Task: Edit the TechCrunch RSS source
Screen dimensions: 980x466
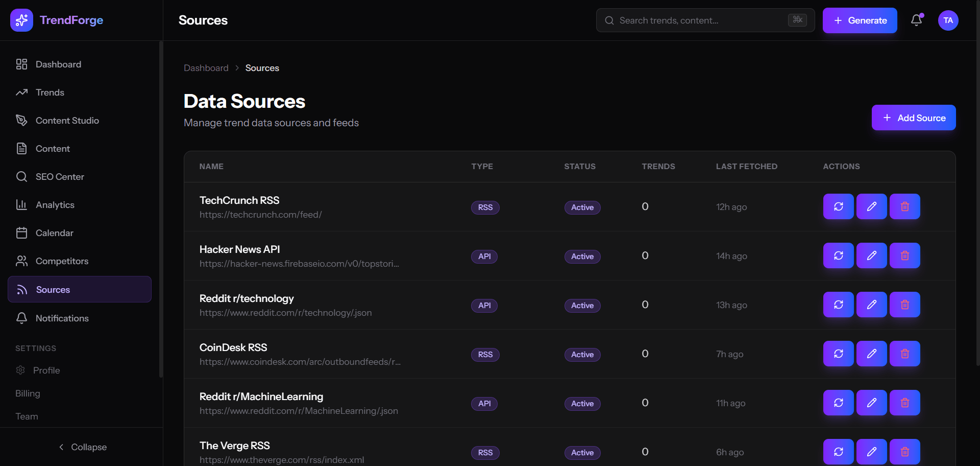Action: tap(872, 206)
